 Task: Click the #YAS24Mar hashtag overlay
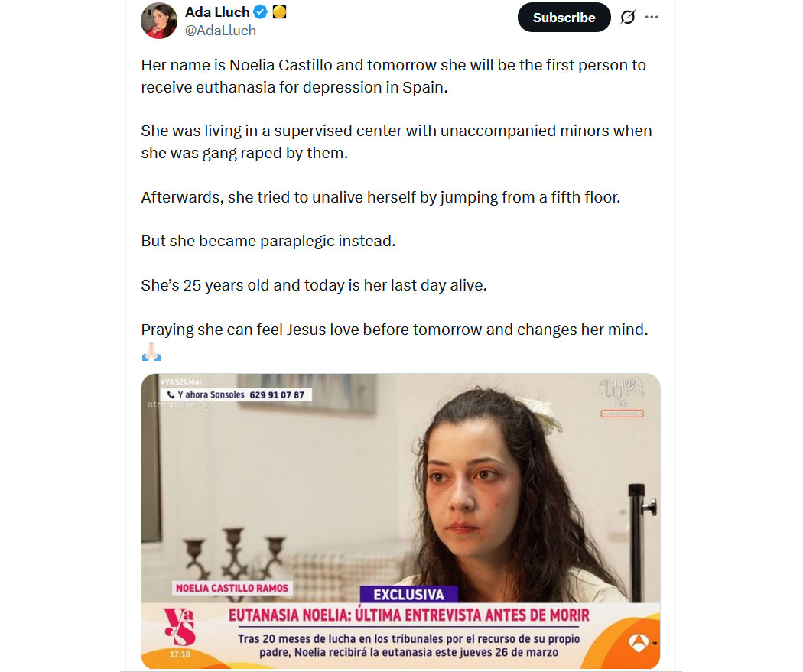[x=181, y=381]
